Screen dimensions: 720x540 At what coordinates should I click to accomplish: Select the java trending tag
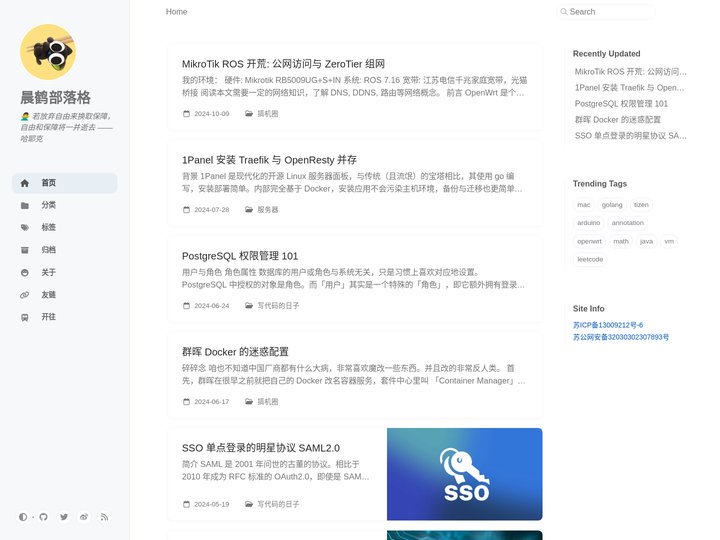point(647,241)
